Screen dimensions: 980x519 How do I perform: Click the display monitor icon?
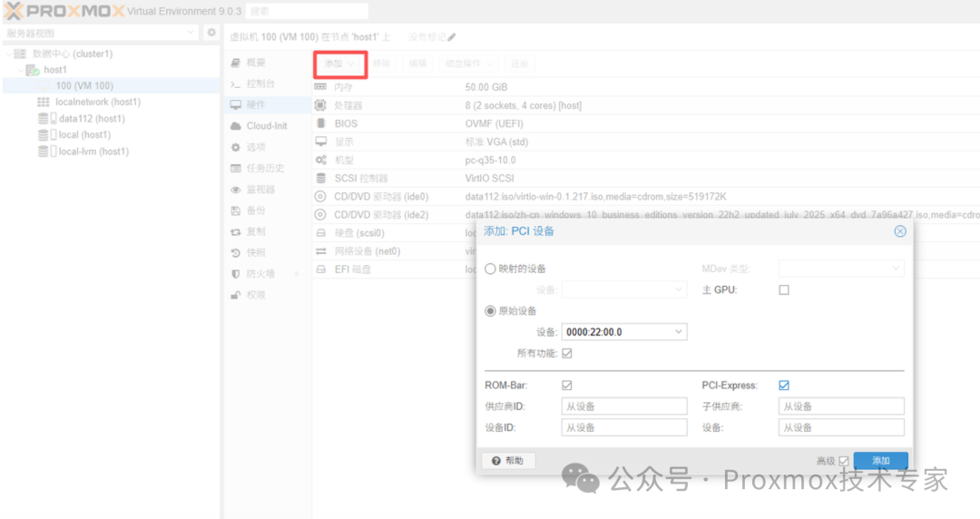coord(320,142)
